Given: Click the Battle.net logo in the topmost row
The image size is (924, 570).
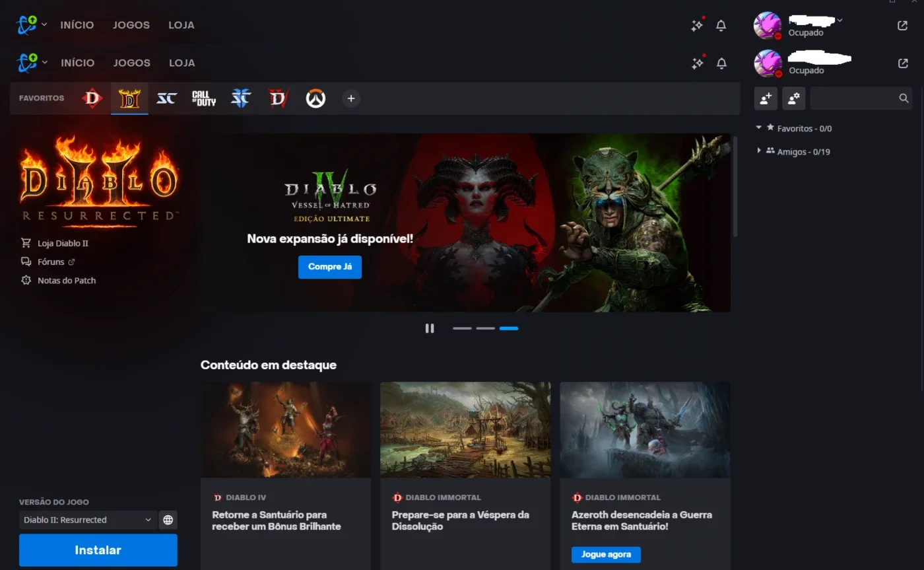Looking at the screenshot, I should pos(27,25).
